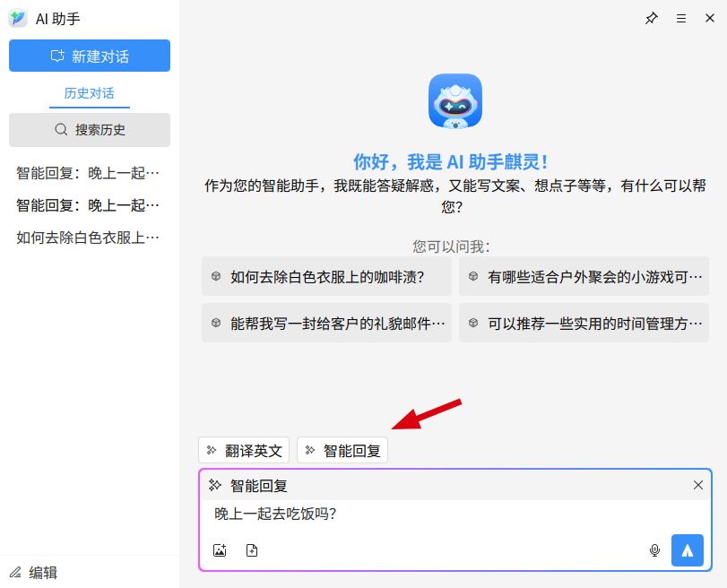Click the cube icon of the 时间管理 suggestion
727x588 pixels.
click(x=473, y=323)
